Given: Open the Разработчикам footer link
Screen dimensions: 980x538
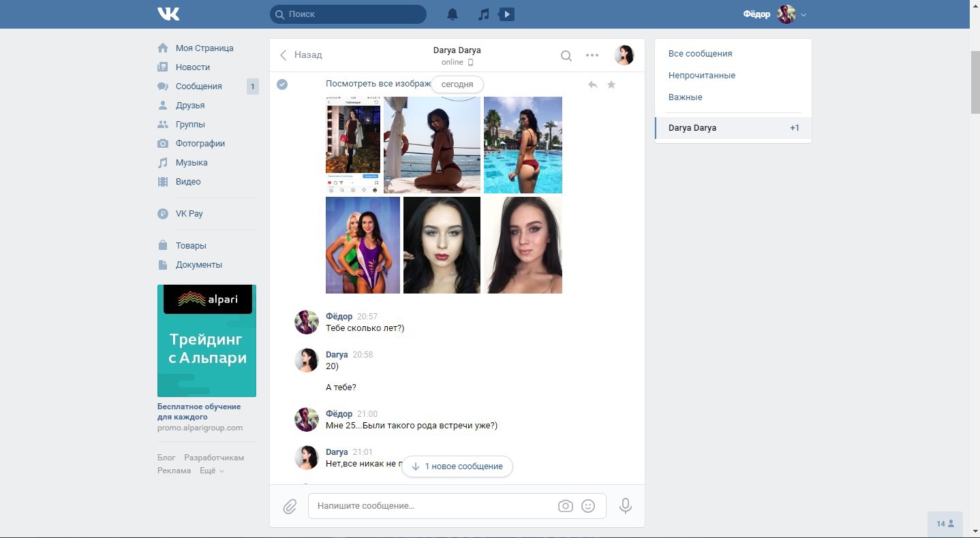Looking at the screenshot, I should coord(214,458).
